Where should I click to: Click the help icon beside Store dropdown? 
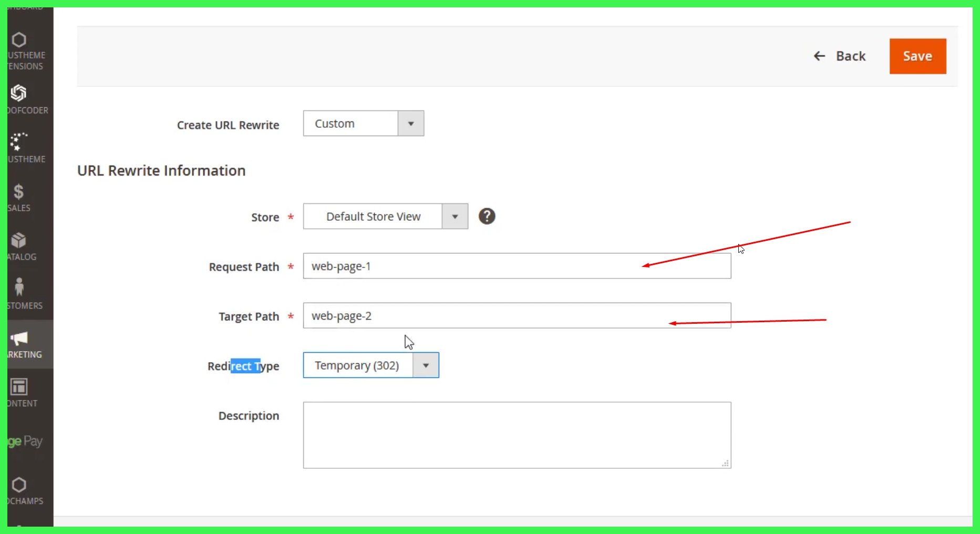pyautogui.click(x=487, y=216)
